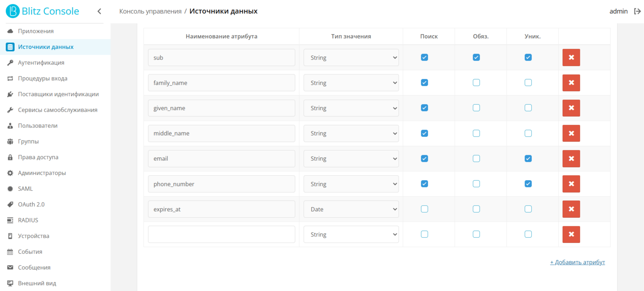Expand the type dropdown for sub
The width and height of the screenshot is (644, 291).
coord(351,57)
